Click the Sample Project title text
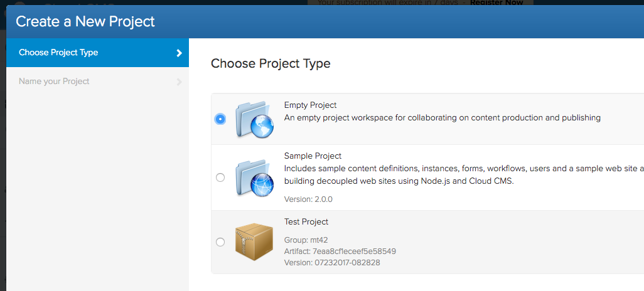The width and height of the screenshot is (644, 291). point(313,156)
